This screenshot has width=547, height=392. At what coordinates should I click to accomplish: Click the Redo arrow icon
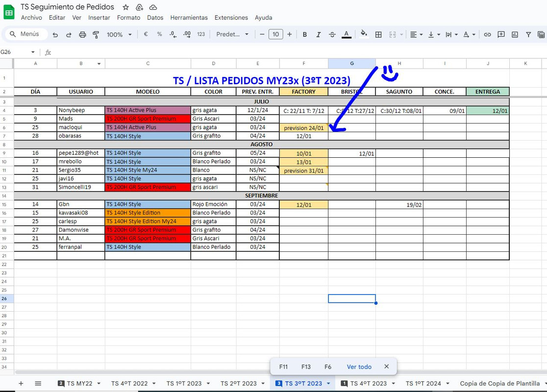69,34
